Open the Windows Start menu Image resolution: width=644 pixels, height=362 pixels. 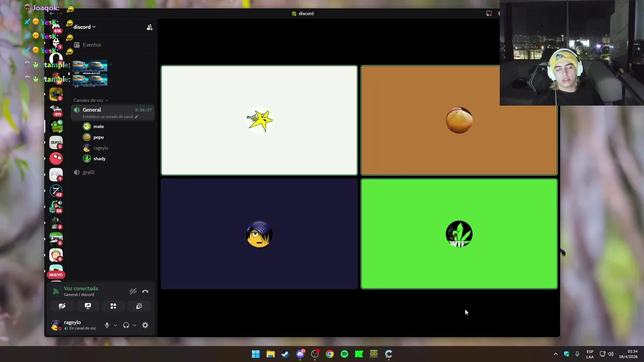[256, 354]
